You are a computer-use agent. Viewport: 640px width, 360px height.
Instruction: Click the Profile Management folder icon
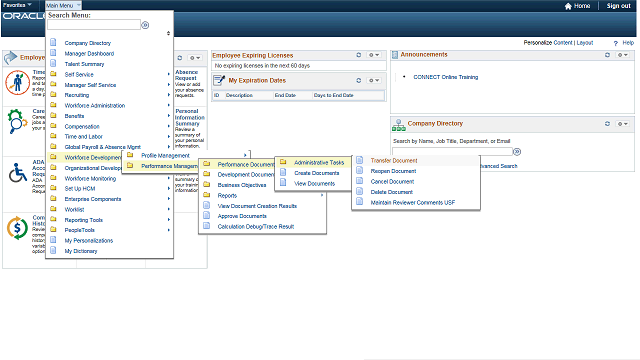[x=130, y=155]
